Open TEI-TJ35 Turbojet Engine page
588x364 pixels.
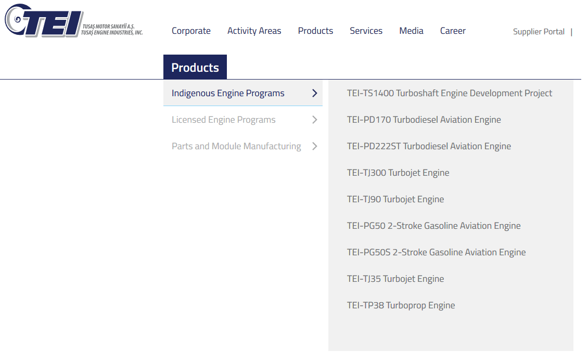tap(395, 279)
